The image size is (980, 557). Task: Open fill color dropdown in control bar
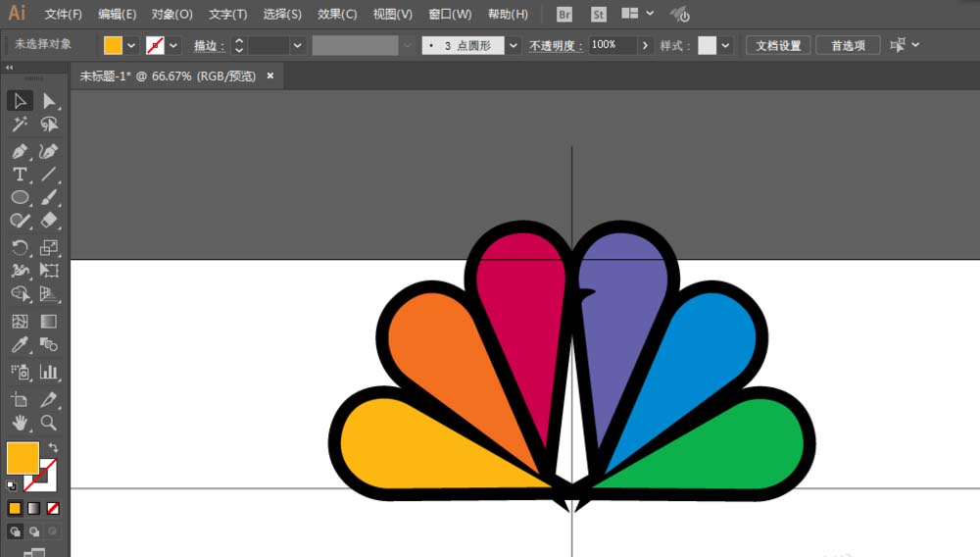(x=131, y=45)
